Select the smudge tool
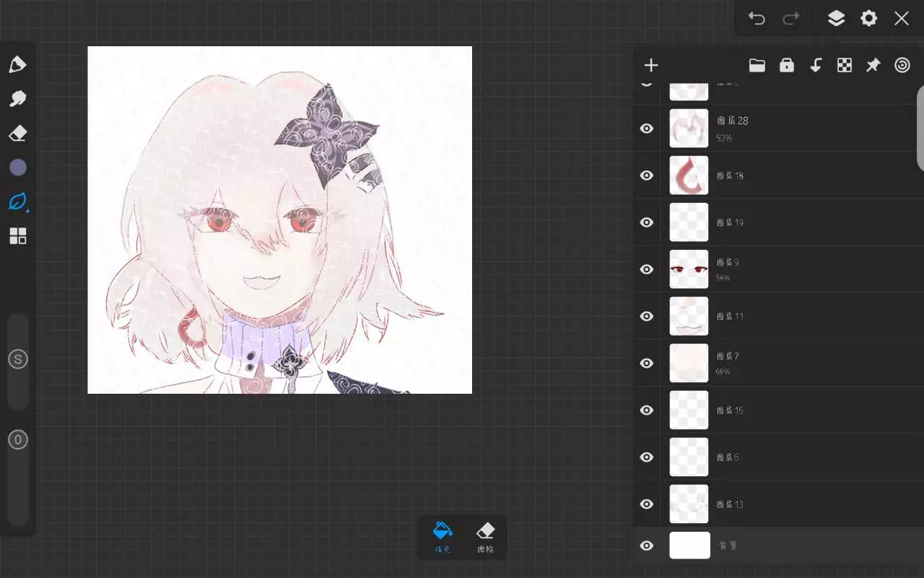 (17, 99)
